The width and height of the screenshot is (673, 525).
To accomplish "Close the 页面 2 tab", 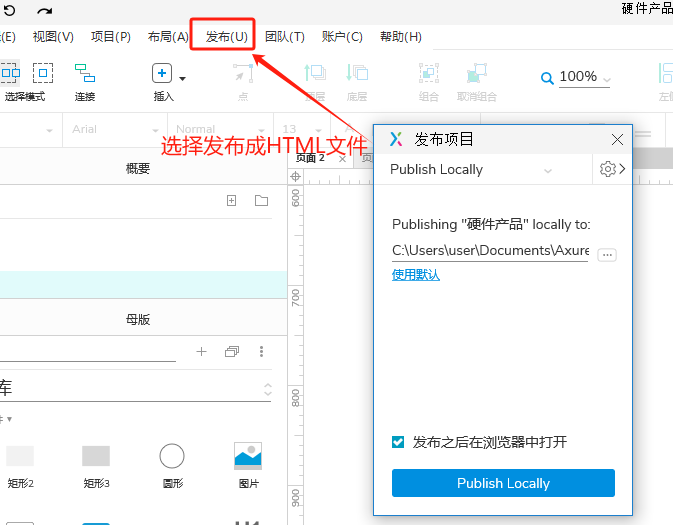I will click(342, 159).
